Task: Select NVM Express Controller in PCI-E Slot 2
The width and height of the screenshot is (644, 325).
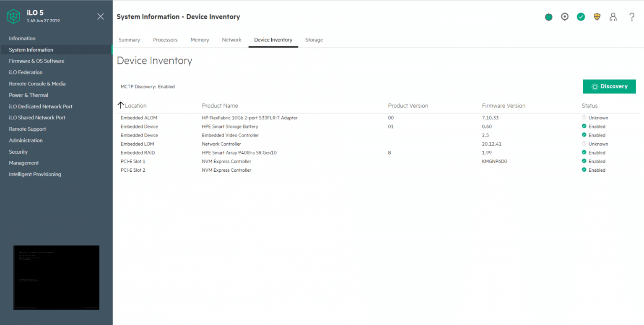Action: (226, 170)
